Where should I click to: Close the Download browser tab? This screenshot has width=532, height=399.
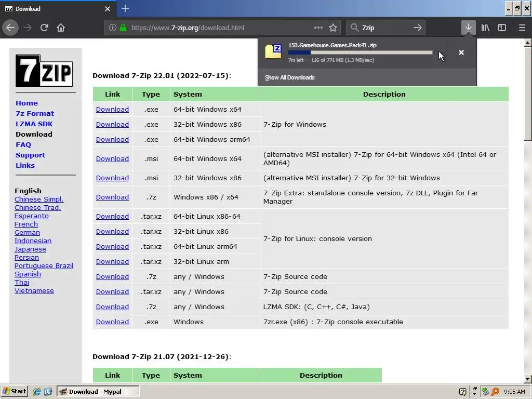click(x=107, y=9)
